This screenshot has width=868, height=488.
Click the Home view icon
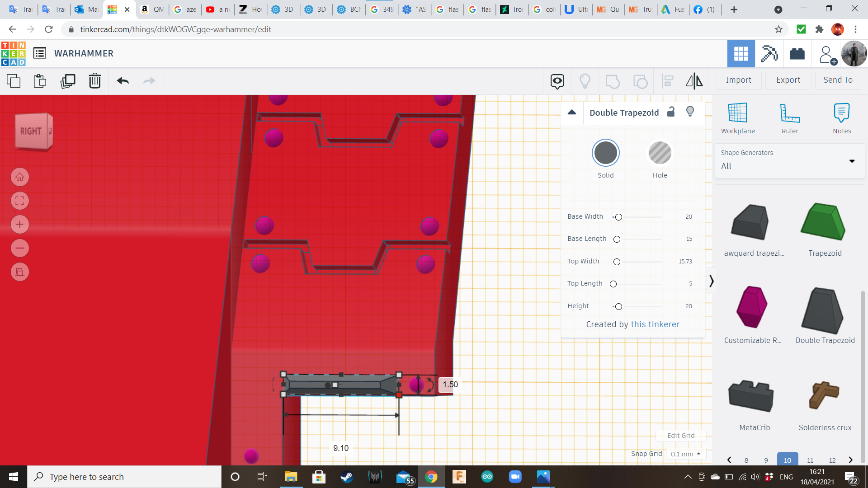pyautogui.click(x=20, y=177)
